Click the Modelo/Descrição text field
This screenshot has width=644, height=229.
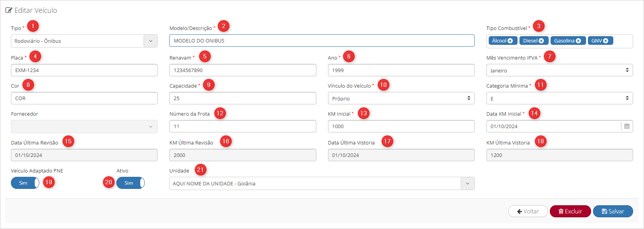322,41
